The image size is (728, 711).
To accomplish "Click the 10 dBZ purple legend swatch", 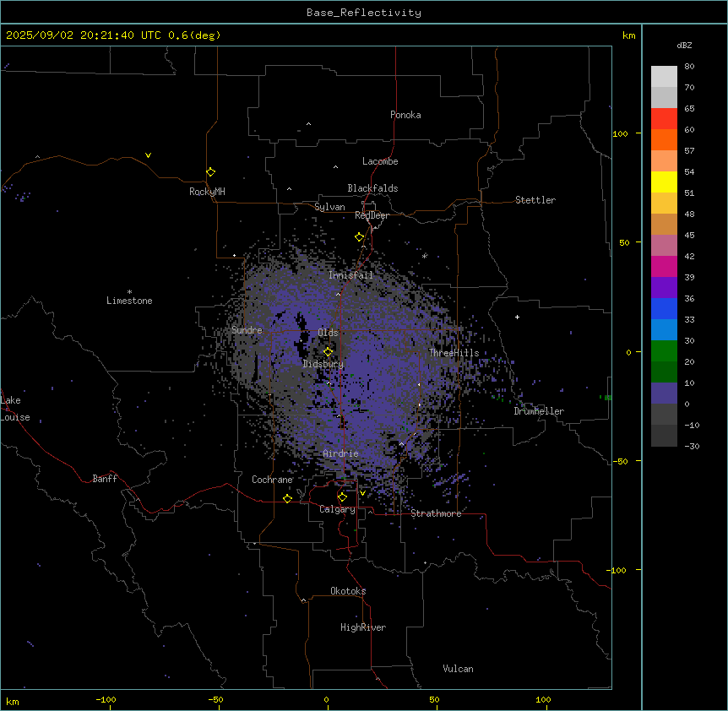I will 664,393.
